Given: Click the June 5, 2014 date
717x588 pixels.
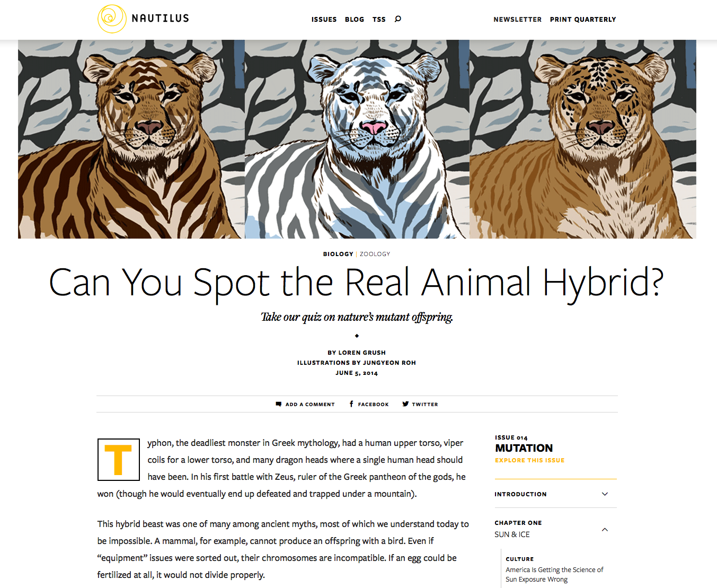Looking at the screenshot, I should (x=357, y=373).
